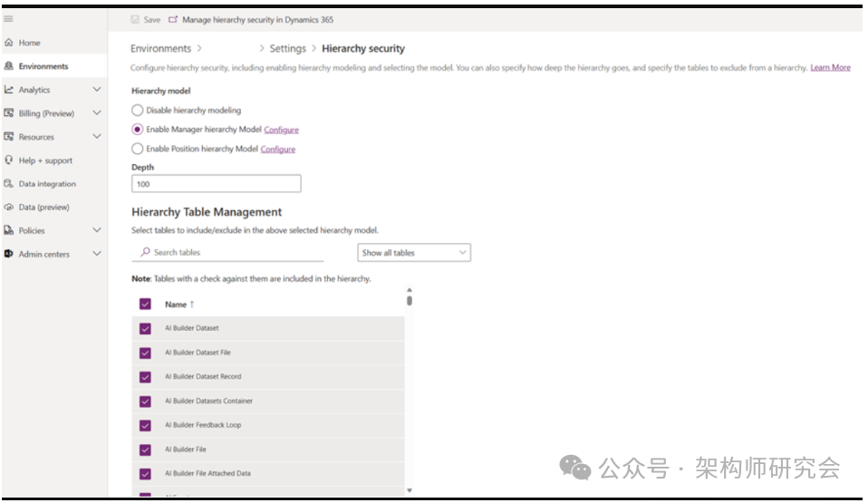Image resolution: width=868 pixels, height=503 pixels.
Task: Toggle the select-all checkbox beside Name
Action: [145, 305]
